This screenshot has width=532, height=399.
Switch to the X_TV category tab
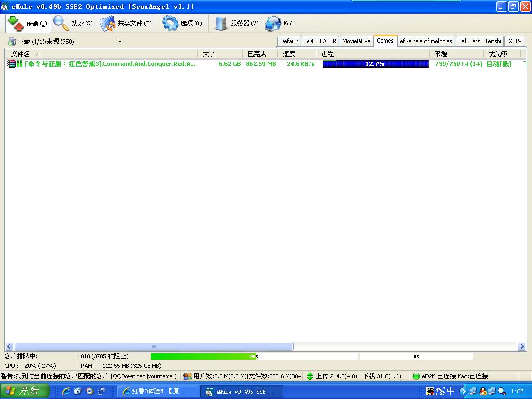click(x=515, y=41)
